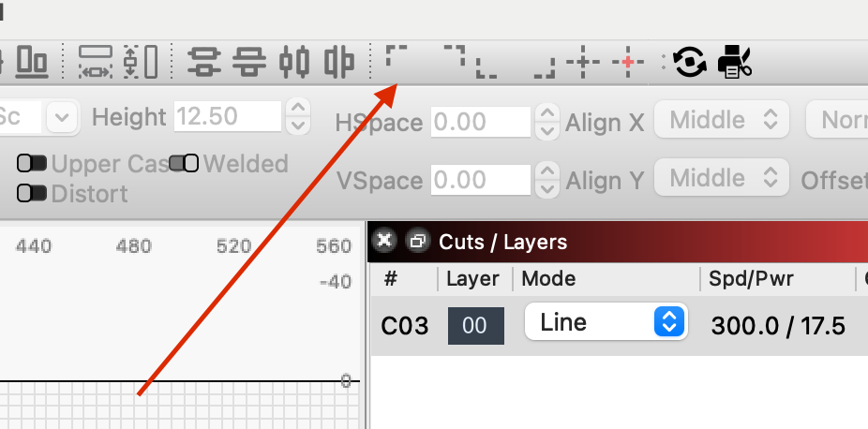Open the Line mode dropdown for C03
Viewport: 868px width, 429px height.
click(x=606, y=321)
